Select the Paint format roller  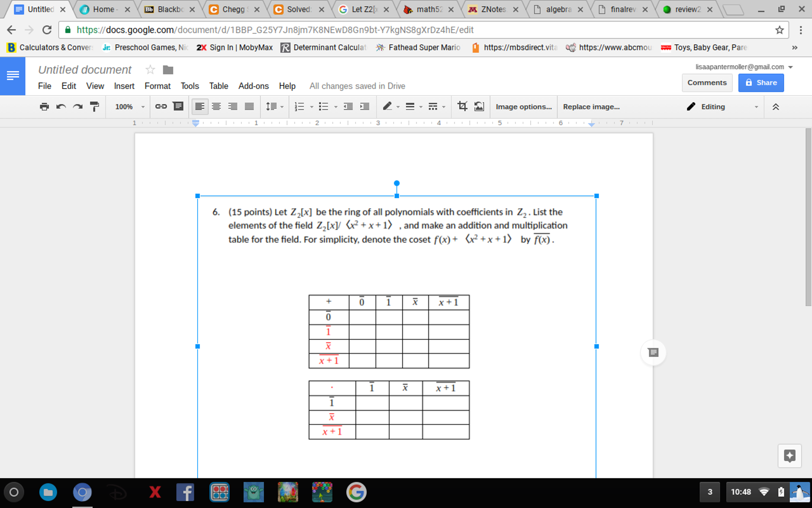click(x=94, y=106)
